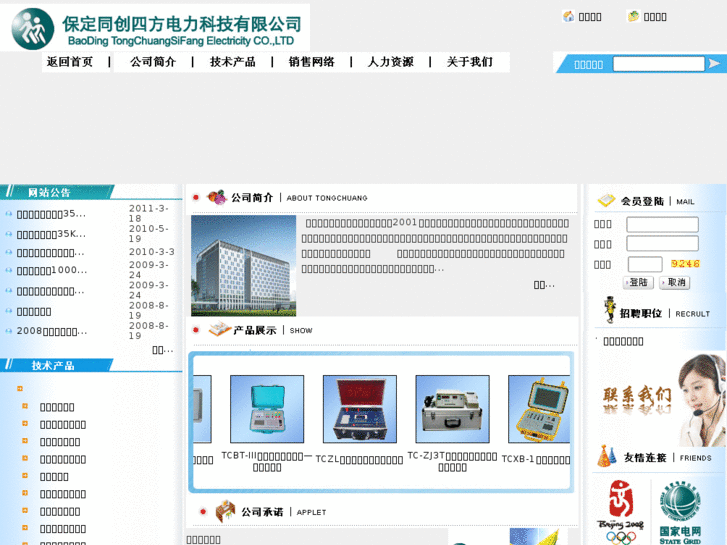
Task: Open the TC-ZJ3T product thumbnail
Action: click(453, 409)
